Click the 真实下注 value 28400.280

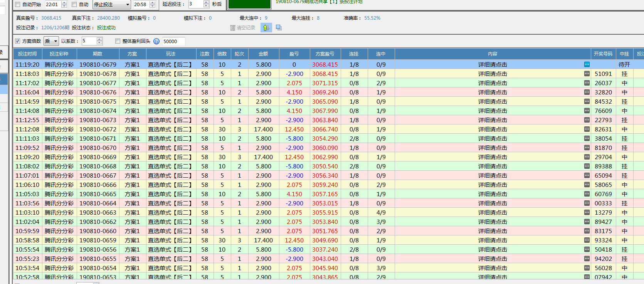[x=108, y=18]
